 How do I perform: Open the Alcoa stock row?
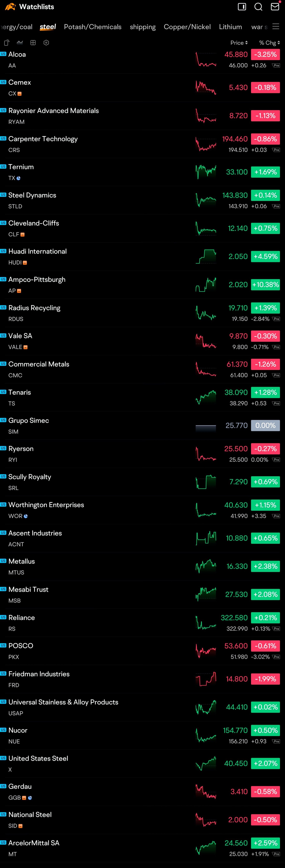pos(142,60)
